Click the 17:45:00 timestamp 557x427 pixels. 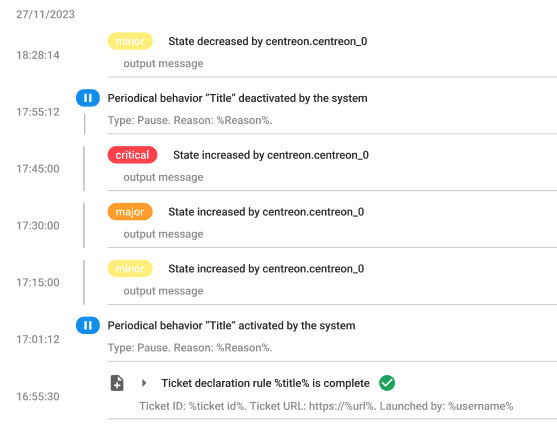point(38,169)
